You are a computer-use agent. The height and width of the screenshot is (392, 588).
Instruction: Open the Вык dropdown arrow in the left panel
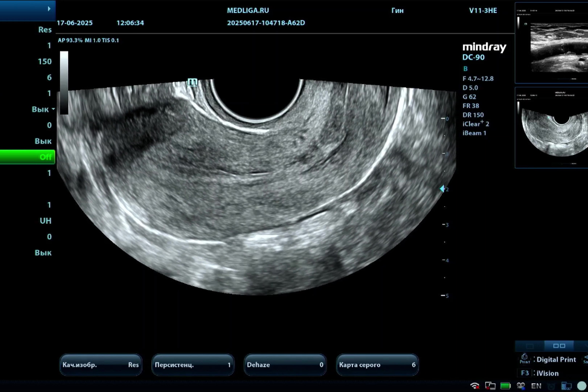[x=53, y=109]
